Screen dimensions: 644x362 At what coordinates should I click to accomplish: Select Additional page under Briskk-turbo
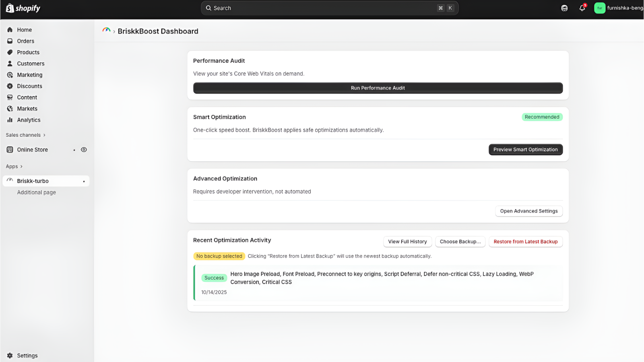coord(36,192)
